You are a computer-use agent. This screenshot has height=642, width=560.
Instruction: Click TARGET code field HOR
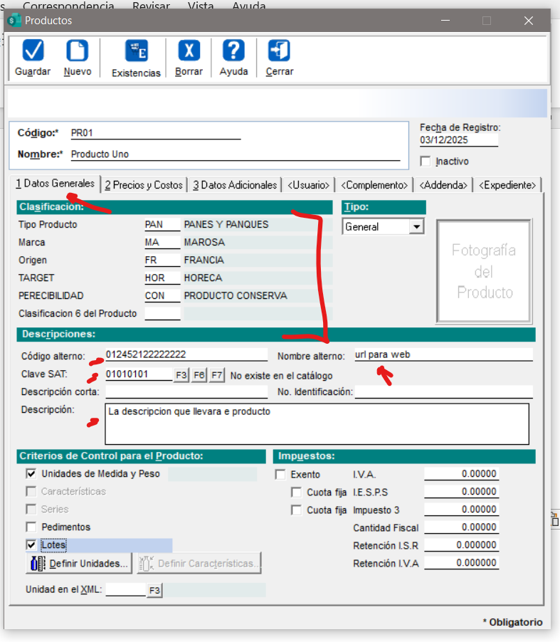click(162, 278)
